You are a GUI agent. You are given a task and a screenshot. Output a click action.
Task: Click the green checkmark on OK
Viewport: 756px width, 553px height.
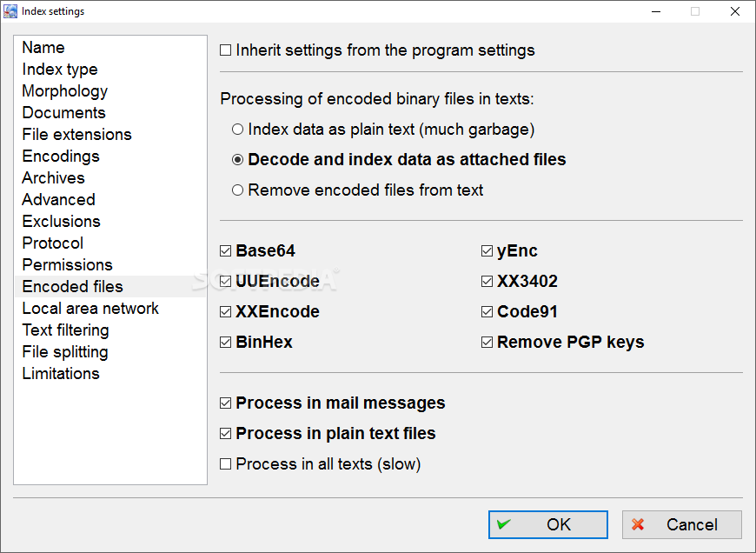click(503, 524)
